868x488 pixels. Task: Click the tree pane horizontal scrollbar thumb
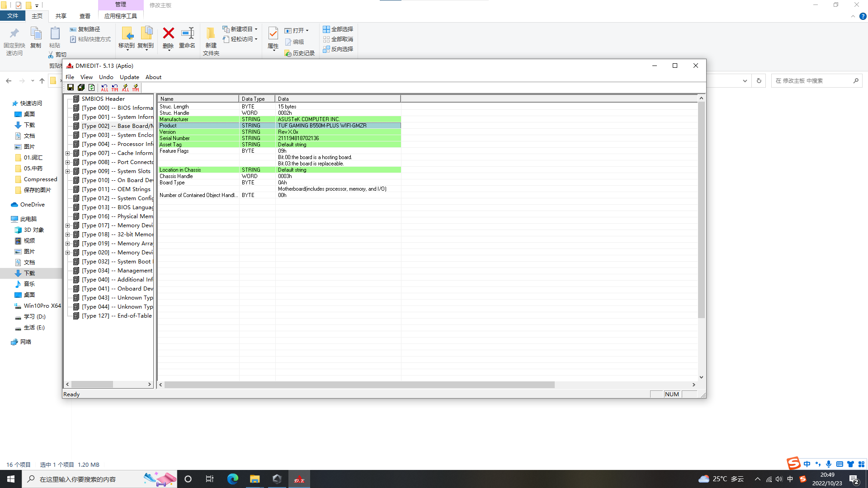click(x=92, y=385)
